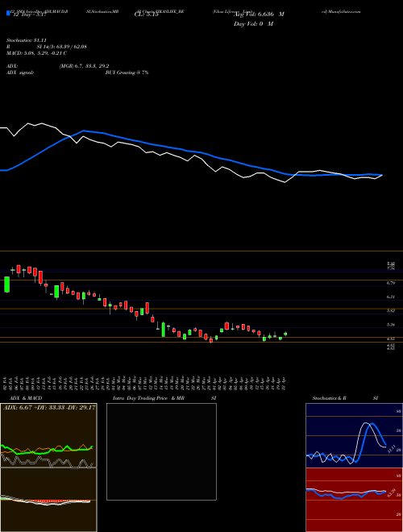Click the last green candlestick on the chart
Screen dimensions: 403x532
(285, 334)
